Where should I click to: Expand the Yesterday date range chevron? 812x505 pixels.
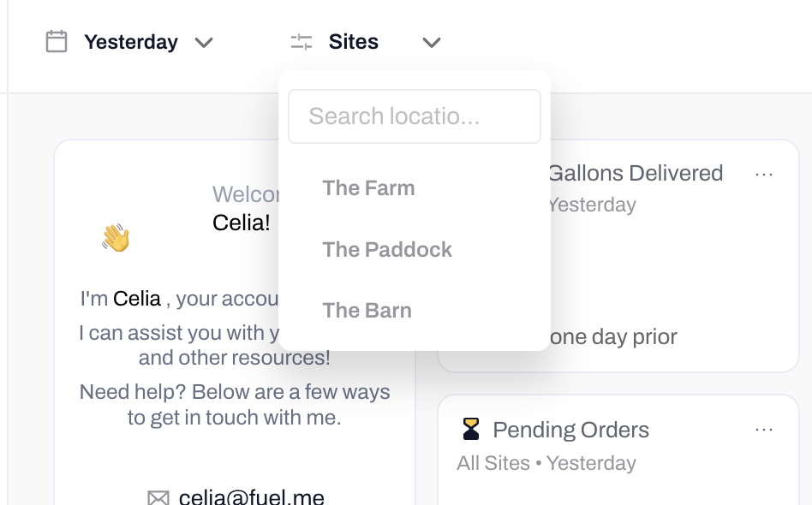(x=204, y=43)
